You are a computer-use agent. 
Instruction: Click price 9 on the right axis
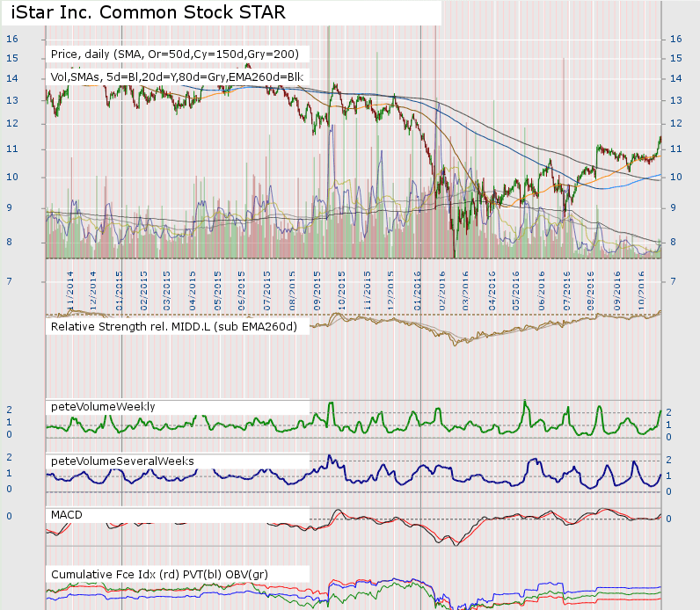(x=673, y=208)
